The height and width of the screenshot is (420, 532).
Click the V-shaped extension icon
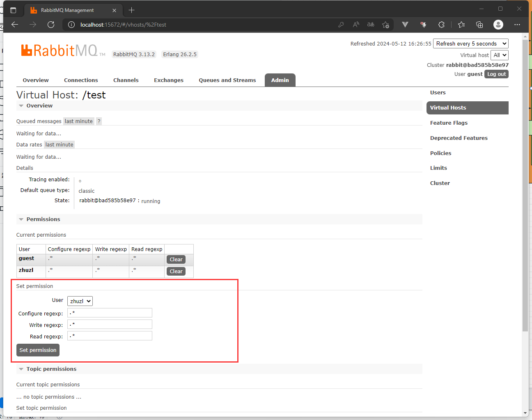(x=405, y=25)
